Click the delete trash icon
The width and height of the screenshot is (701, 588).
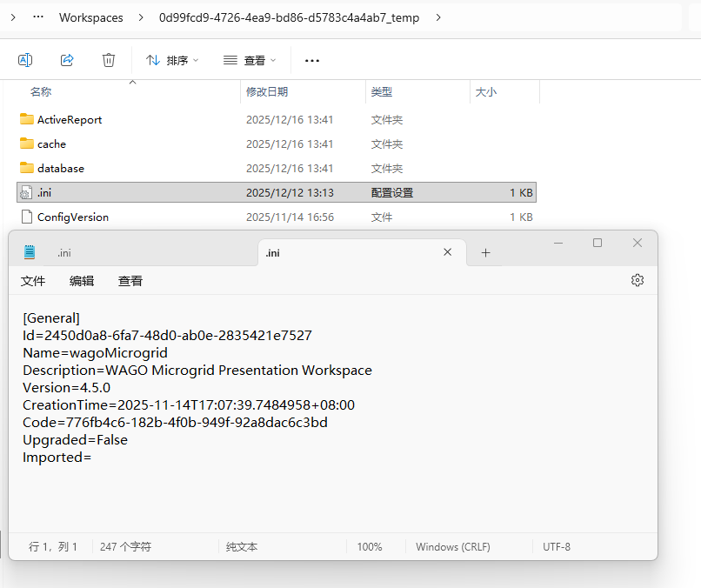click(x=109, y=60)
